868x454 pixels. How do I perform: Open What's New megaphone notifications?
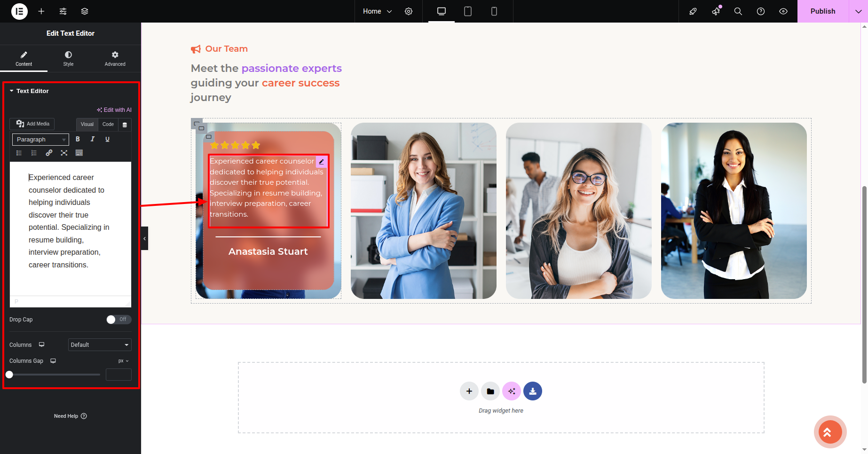click(716, 11)
